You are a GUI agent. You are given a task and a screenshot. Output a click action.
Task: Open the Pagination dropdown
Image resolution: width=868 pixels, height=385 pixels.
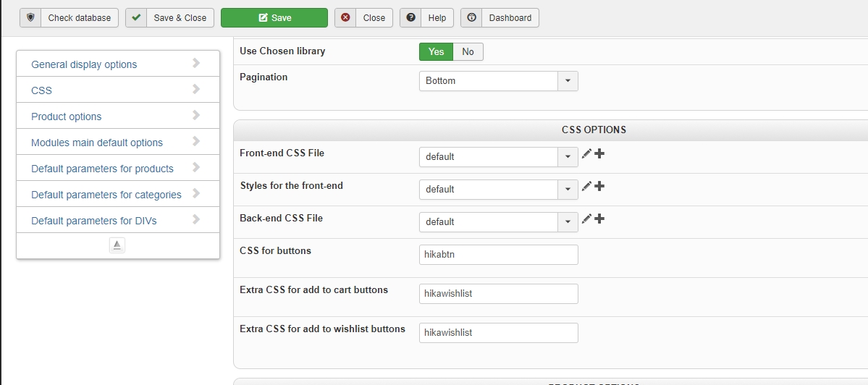(x=498, y=81)
